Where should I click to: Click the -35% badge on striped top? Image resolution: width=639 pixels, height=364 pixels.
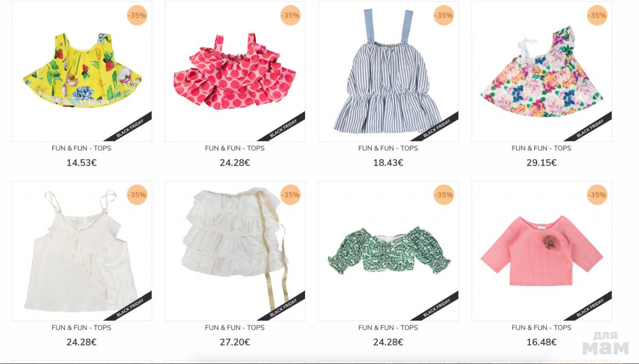pos(444,15)
